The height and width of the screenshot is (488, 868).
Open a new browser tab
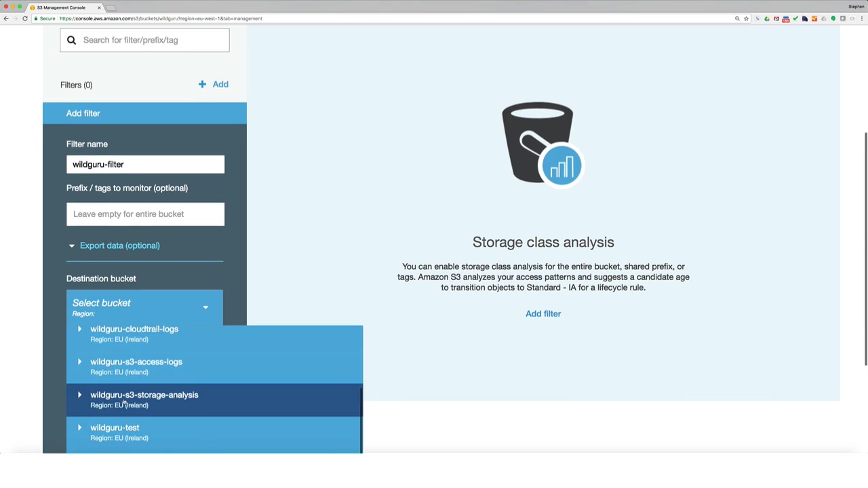point(112,7)
